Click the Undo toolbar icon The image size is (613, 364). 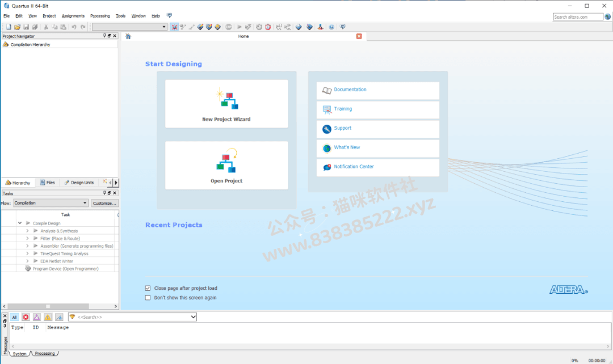(x=74, y=27)
